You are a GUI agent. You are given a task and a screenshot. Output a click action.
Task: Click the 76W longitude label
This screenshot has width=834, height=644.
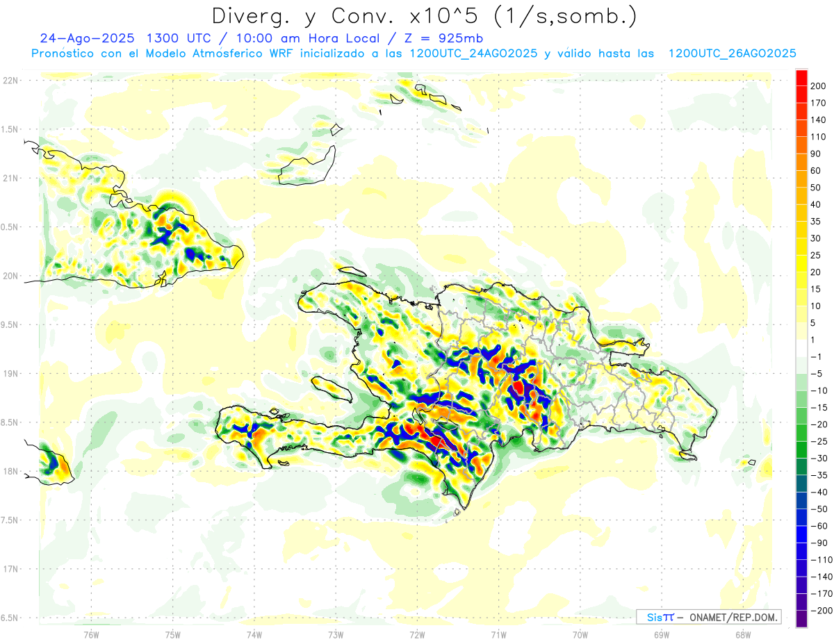click(91, 634)
